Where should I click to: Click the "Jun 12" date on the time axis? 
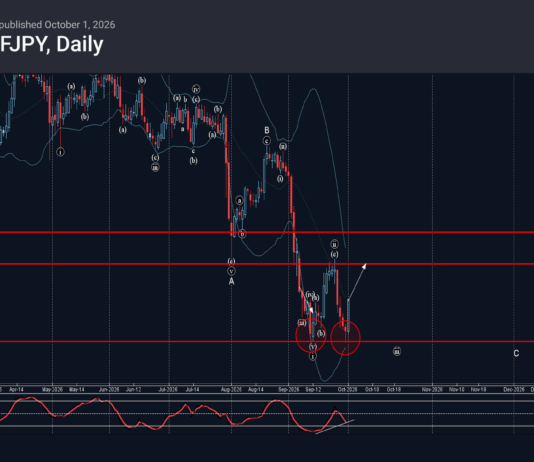click(134, 389)
